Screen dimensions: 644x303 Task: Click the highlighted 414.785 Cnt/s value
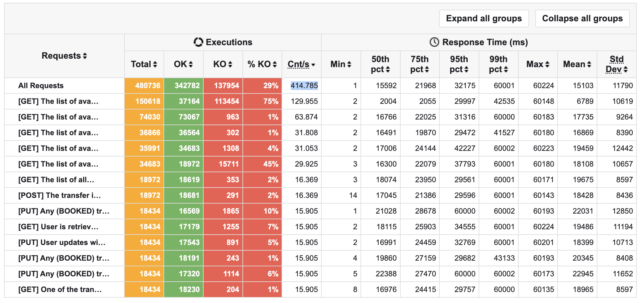304,86
